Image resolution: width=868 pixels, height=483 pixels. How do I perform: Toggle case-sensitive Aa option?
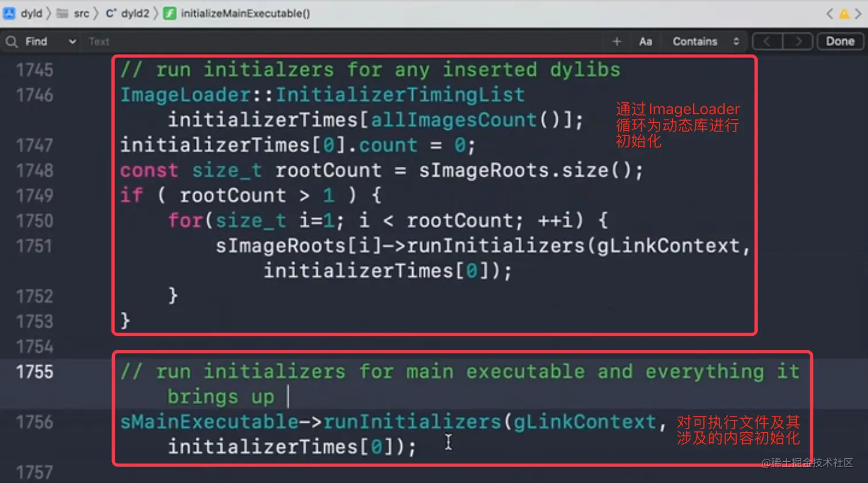click(x=645, y=41)
